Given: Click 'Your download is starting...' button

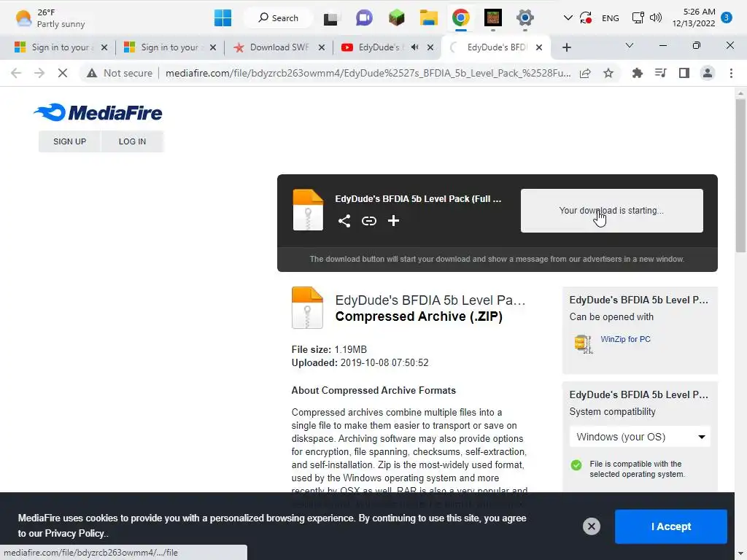Looking at the screenshot, I should [612, 211].
